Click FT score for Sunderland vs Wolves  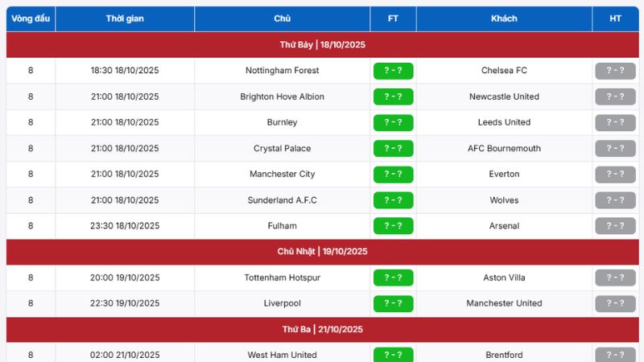393,200
